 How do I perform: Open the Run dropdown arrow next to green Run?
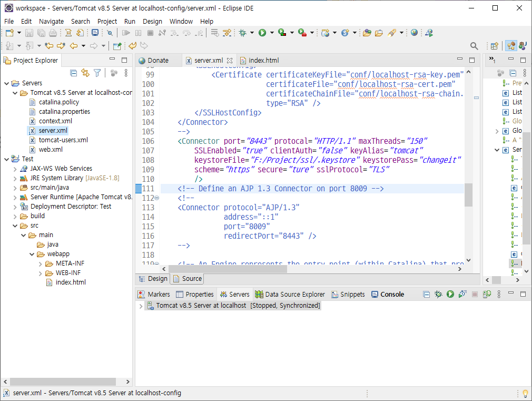point(272,33)
